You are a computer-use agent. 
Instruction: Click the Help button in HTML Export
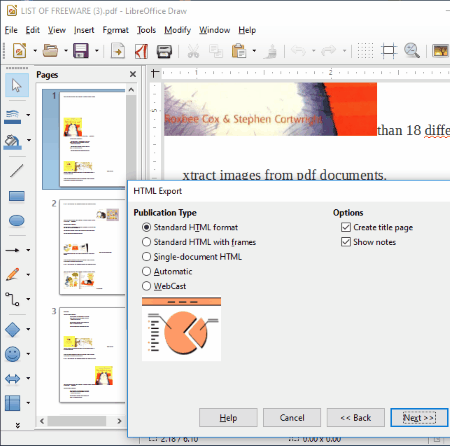point(228,418)
